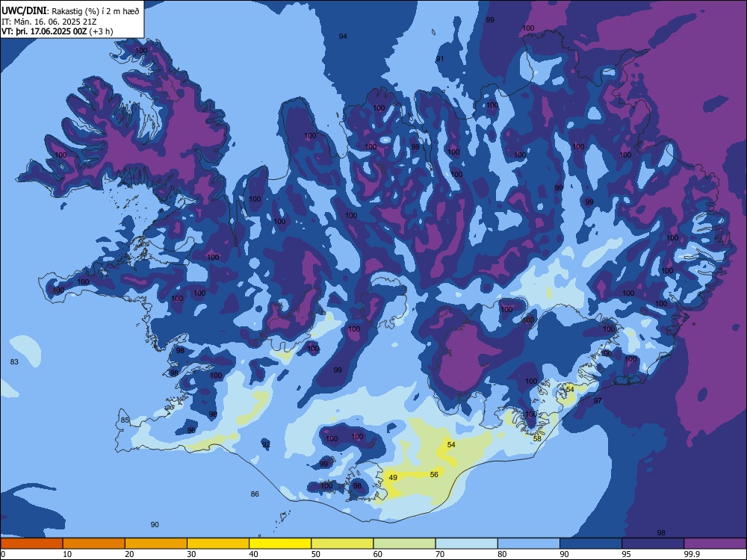This screenshot has height=560, width=747.
Task: Select the purple legend swatch above 99.9
Action: (x=715, y=544)
